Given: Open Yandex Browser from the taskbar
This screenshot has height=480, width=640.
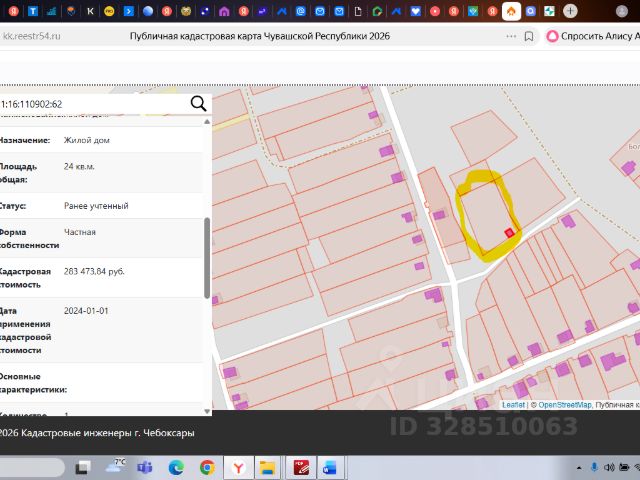Looking at the screenshot, I should [238, 467].
